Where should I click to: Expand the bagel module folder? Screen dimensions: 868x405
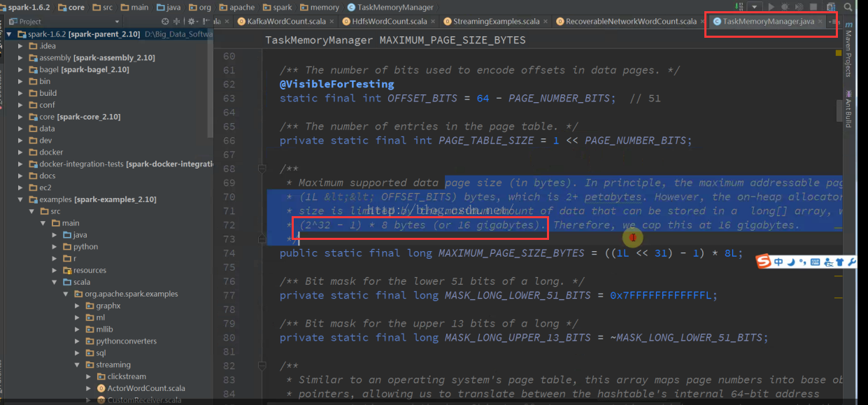(x=21, y=69)
